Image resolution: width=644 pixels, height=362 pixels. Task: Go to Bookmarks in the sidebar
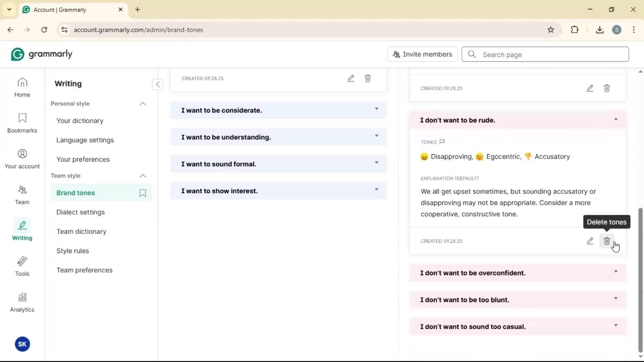(x=22, y=123)
